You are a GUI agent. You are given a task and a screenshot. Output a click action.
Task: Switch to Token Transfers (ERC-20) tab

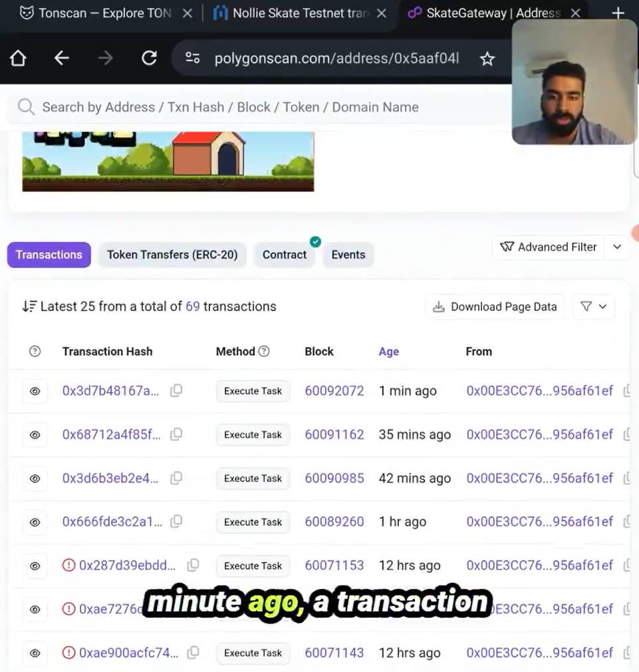172,255
